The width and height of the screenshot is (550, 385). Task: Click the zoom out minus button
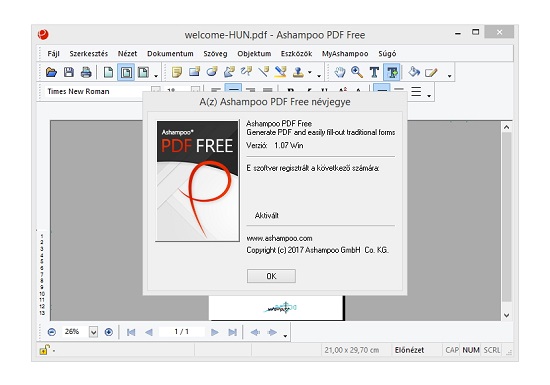coord(52,332)
